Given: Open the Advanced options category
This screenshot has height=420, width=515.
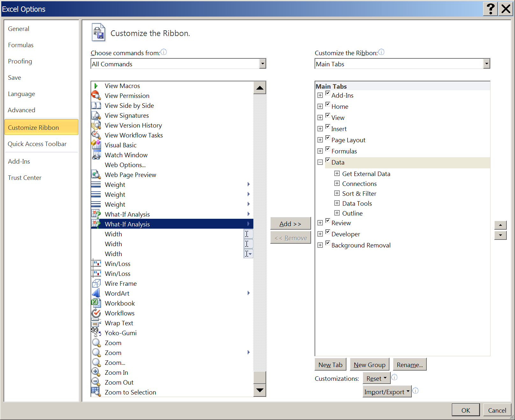Looking at the screenshot, I should click(41, 110).
